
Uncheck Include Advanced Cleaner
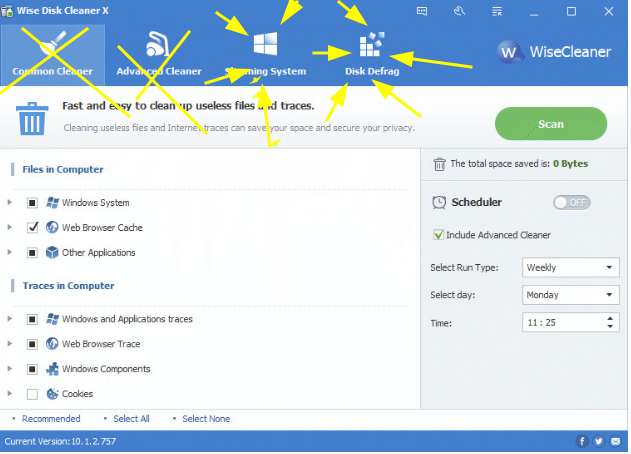click(440, 236)
